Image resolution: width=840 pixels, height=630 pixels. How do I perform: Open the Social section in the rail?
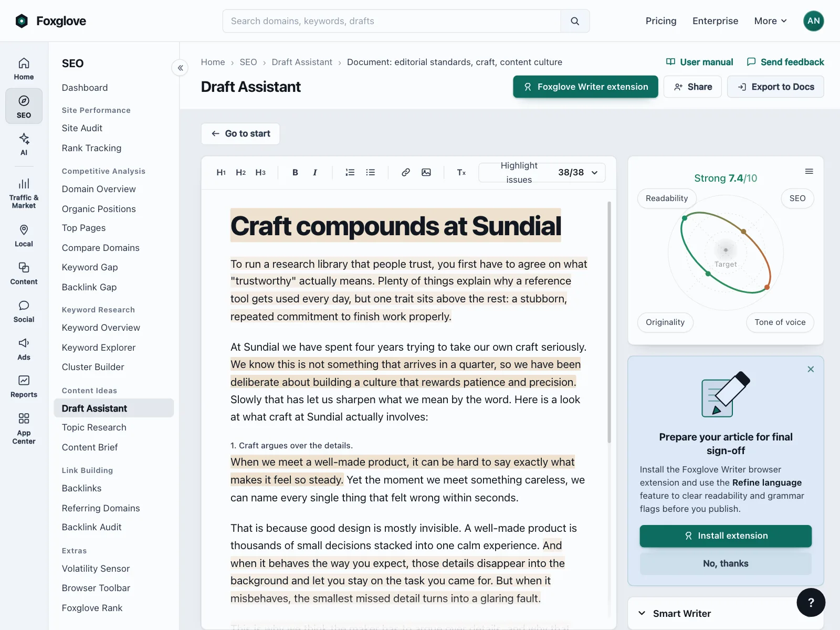coord(24,311)
